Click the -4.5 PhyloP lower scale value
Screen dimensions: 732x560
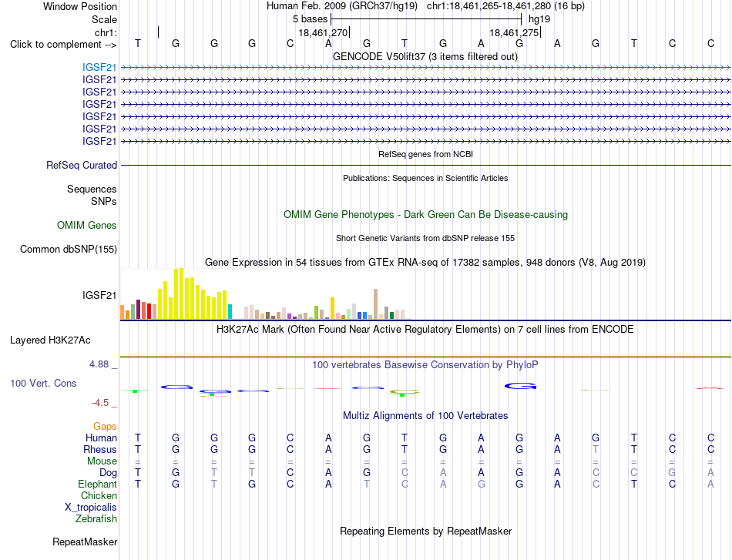[x=100, y=403]
